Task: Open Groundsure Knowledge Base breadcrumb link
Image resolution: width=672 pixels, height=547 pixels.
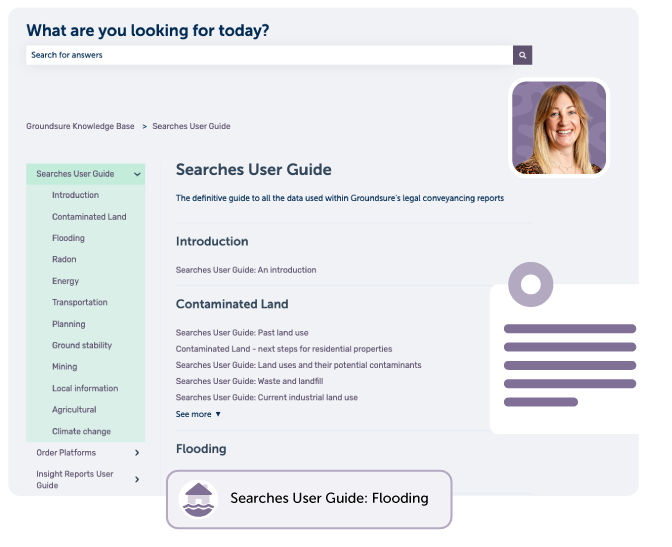Action: click(x=80, y=127)
